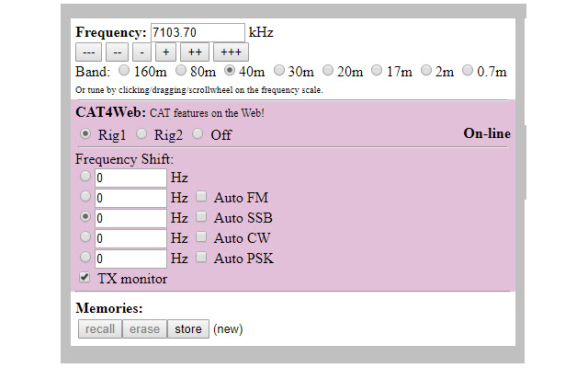
Task: Click the frequency input field showing 7103.70
Action: tap(198, 33)
